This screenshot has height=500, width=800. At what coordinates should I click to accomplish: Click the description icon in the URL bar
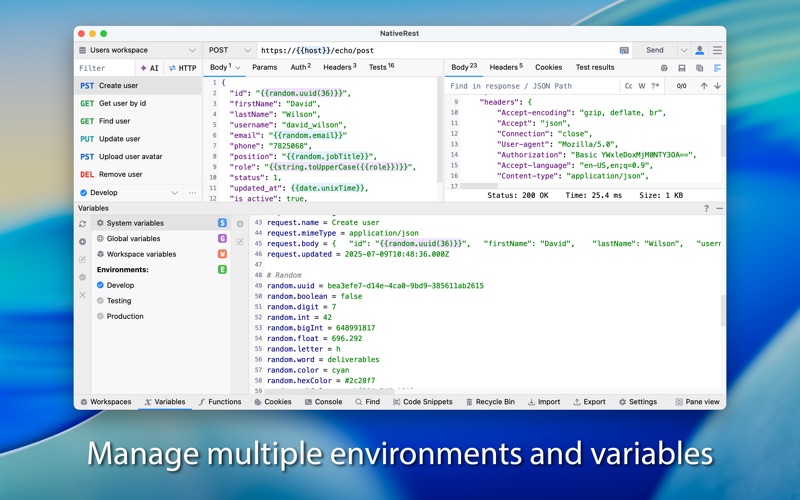coord(624,50)
